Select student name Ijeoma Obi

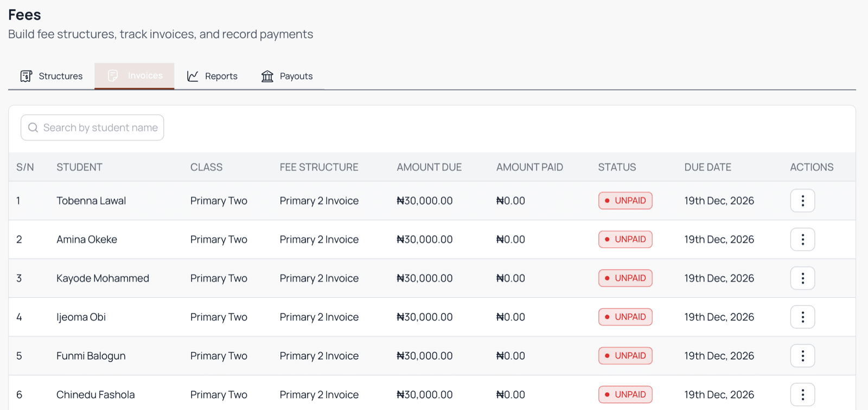pos(81,317)
